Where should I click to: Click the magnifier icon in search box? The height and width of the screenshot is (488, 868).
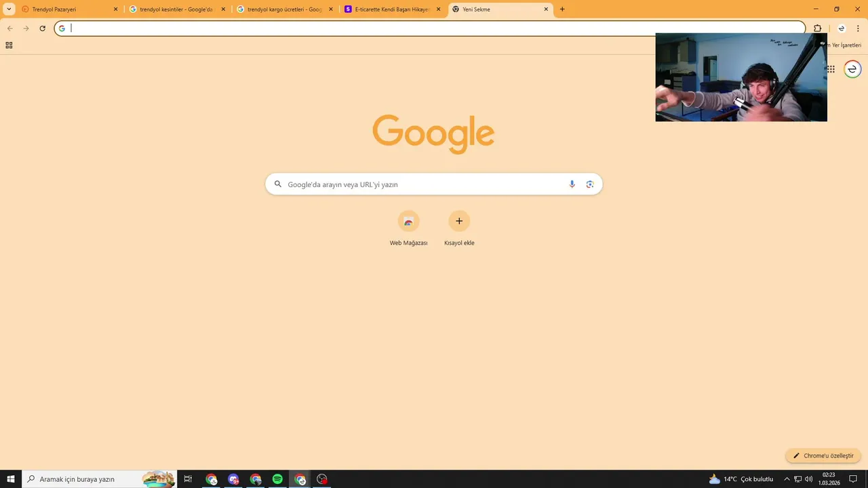(x=277, y=184)
